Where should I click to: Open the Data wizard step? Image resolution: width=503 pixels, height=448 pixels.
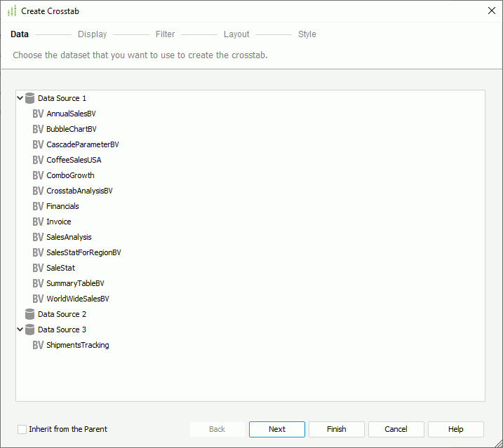tap(19, 34)
